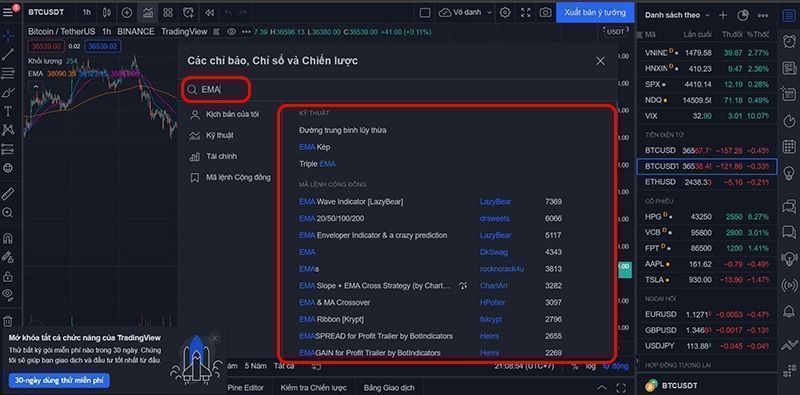This screenshot has width=800, height=395.
Task: Close the TradingView promo popup
Action: pos(215,338)
